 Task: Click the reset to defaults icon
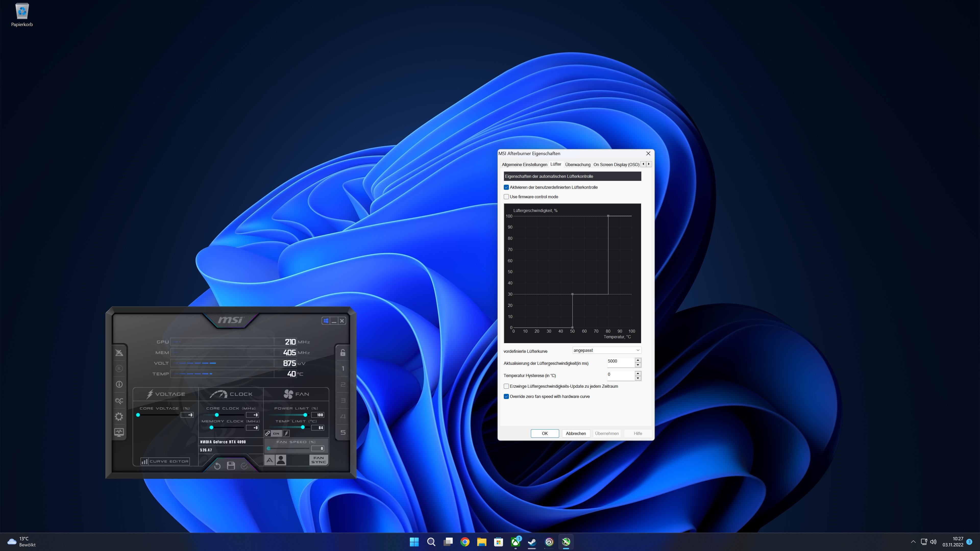coord(217,466)
